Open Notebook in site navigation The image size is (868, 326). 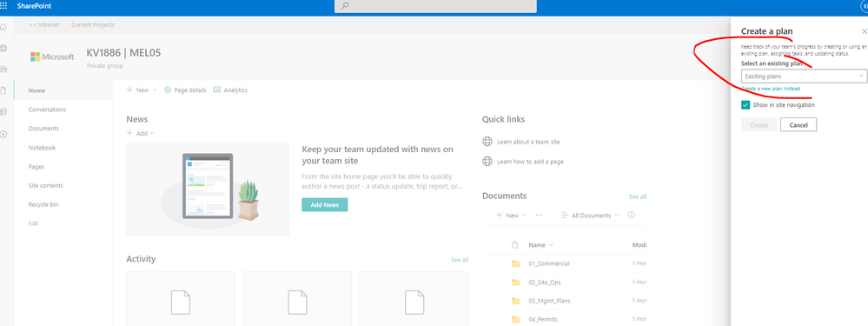pos(42,148)
